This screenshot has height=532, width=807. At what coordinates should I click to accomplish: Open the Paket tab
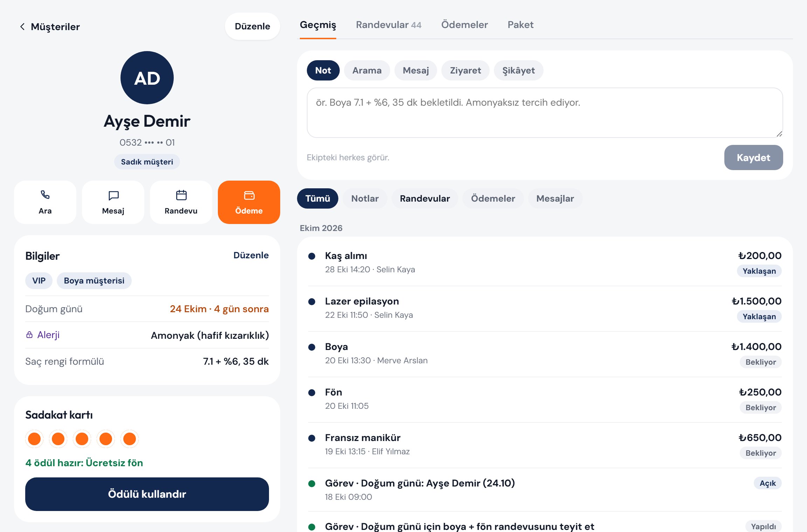pos(520,24)
